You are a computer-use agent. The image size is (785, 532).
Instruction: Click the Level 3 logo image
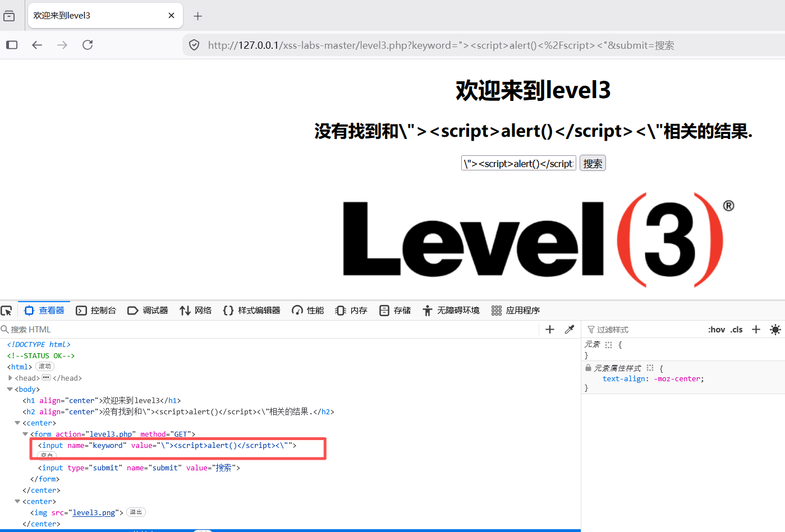pos(538,240)
